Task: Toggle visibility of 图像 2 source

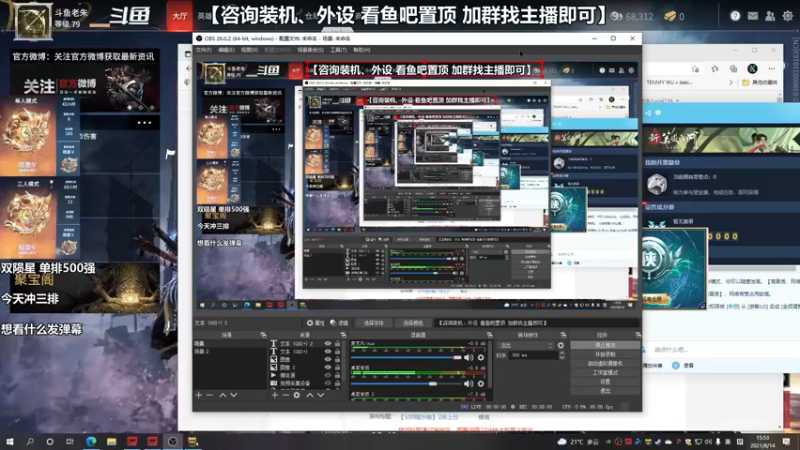Action: [328, 367]
